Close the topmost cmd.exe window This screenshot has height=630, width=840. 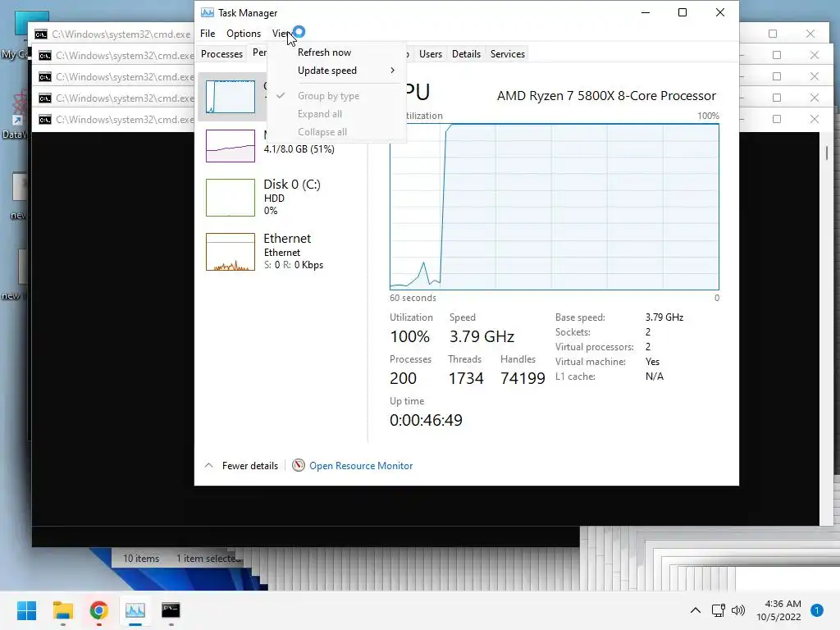[810, 34]
